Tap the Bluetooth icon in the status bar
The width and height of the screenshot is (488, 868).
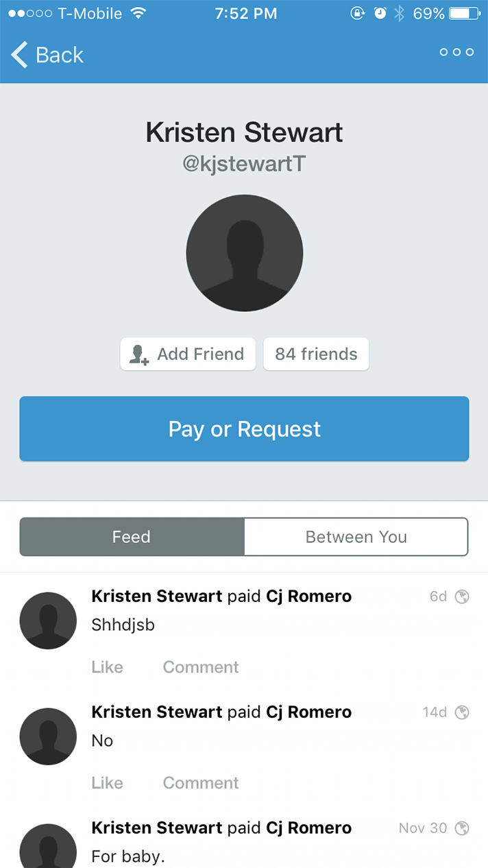coord(400,12)
